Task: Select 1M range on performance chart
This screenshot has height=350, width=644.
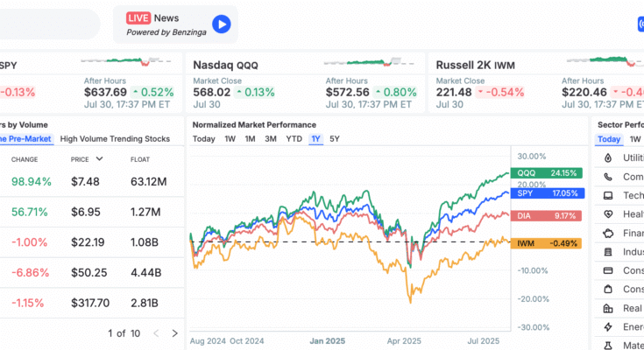Action: (x=250, y=138)
